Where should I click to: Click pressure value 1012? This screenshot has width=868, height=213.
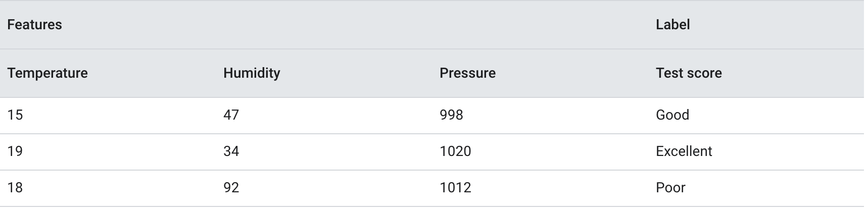click(x=455, y=188)
